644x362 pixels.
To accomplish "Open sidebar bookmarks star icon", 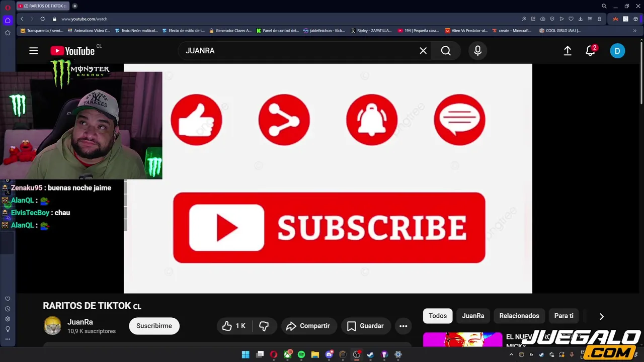I will (x=8, y=33).
